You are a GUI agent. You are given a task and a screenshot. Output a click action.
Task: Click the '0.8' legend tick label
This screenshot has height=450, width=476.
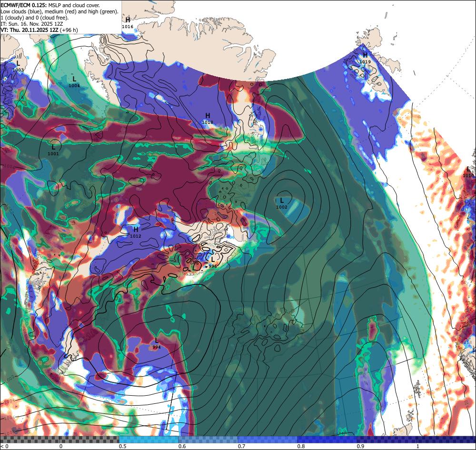tap(301, 446)
